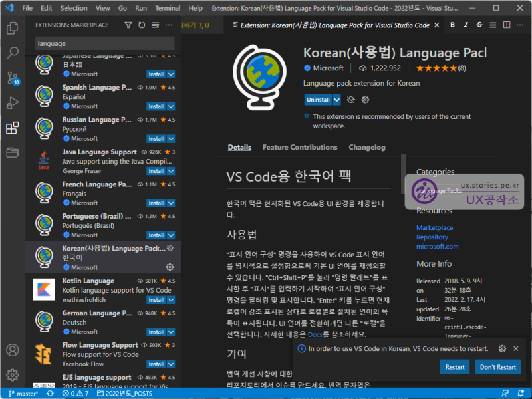Expand Install dropdown for Japanese Language Pack
The width and height of the screenshot is (532, 399).
click(x=172, y=74)
